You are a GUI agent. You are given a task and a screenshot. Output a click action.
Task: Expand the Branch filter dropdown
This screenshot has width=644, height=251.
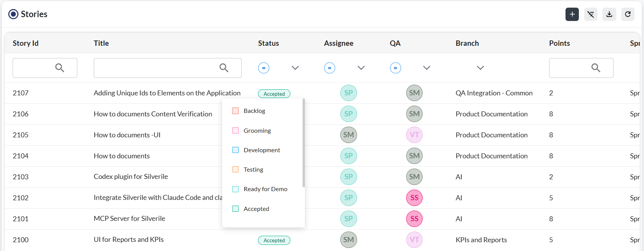point(481,68)
